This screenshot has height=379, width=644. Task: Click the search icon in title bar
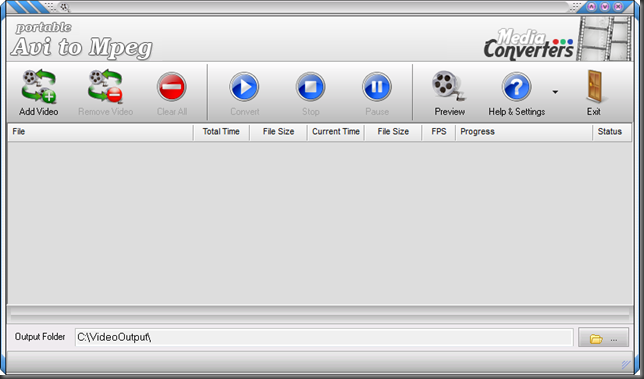[65, 7]
